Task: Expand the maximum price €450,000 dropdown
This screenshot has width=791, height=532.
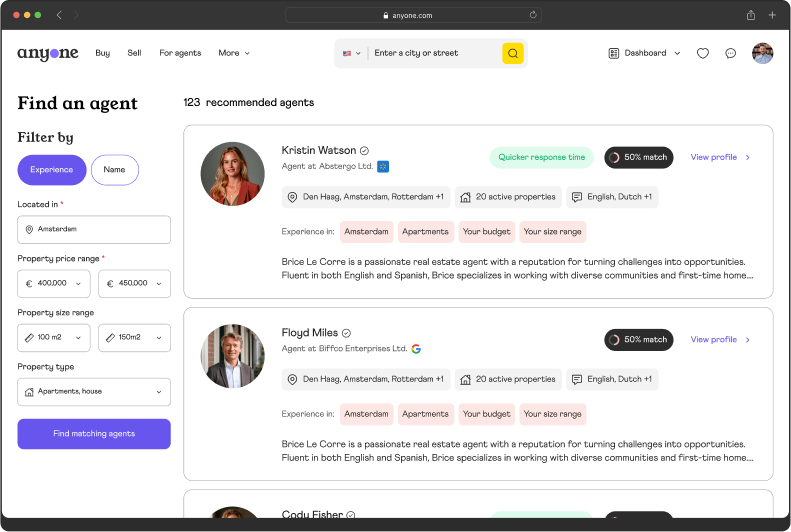Action: click(135, 284)
